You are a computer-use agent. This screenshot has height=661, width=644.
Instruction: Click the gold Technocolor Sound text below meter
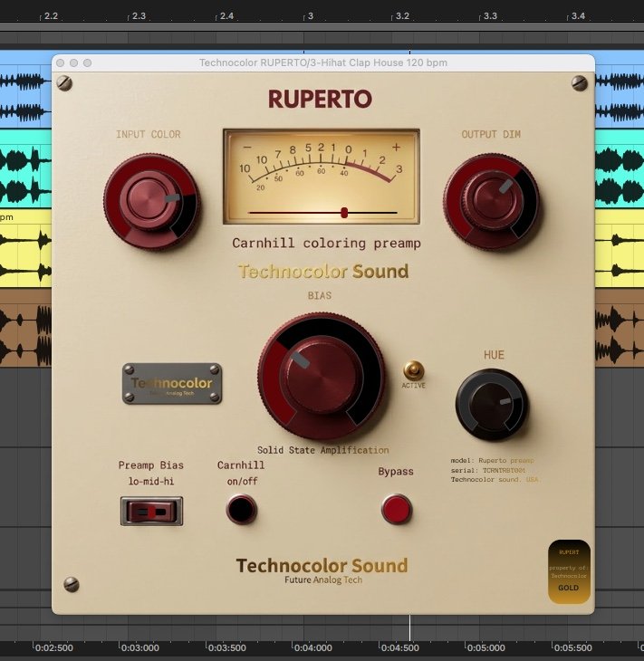tap(323, 272)
